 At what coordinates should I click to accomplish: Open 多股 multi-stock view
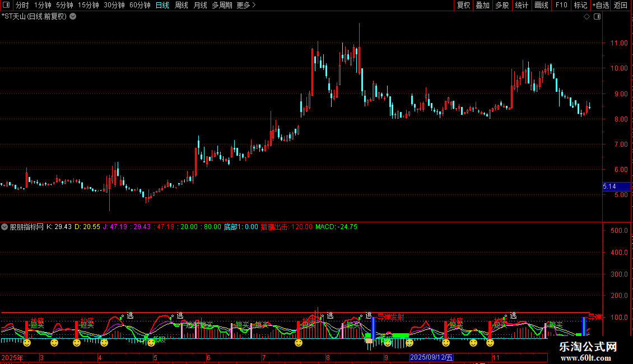[502, 5]
